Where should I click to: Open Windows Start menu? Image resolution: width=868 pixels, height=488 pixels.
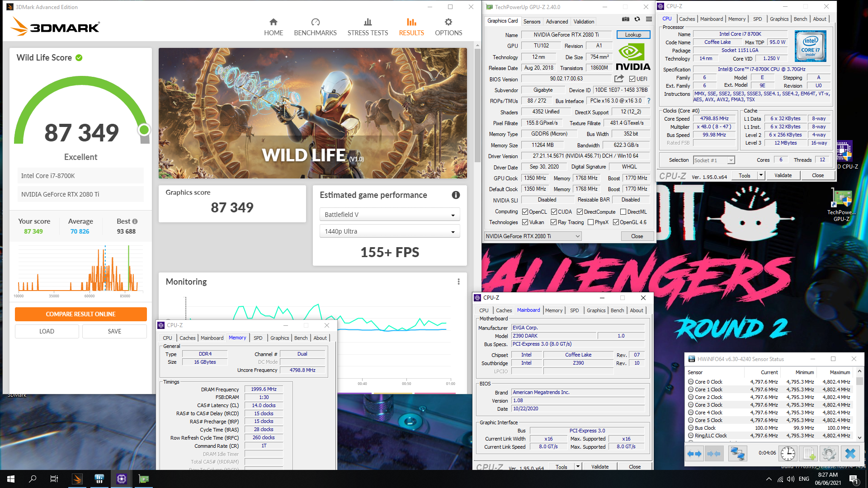11,479
